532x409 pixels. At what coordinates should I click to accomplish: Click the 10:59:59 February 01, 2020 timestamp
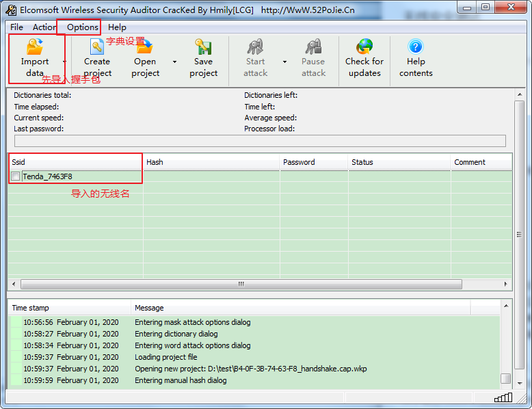tap(71, 380)
